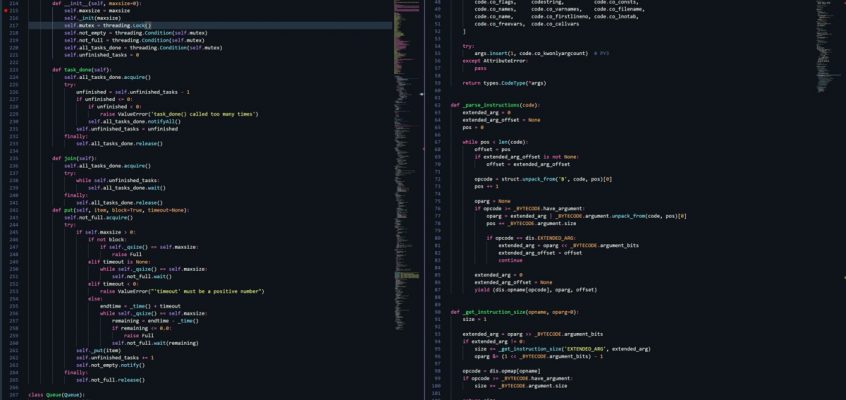Click line number 90 in right gutter
Viewport: 846px width, 400px height.
(x=438, y=312)
